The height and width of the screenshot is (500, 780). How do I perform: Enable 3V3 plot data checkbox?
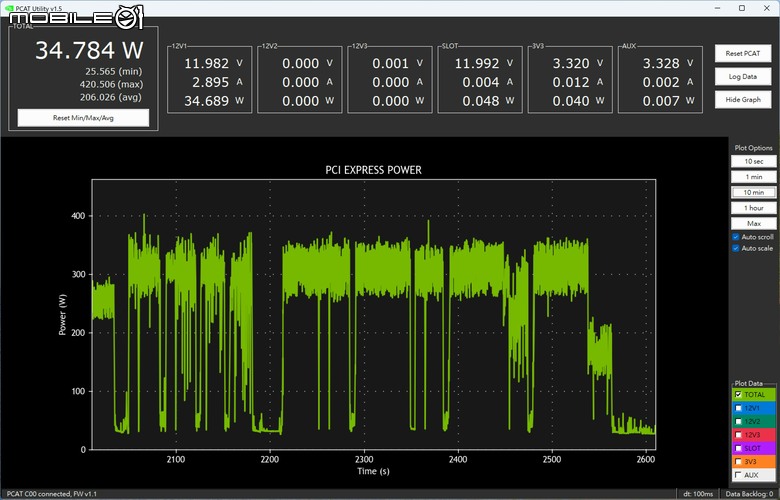pyautogui.click(x=738, y=462)
